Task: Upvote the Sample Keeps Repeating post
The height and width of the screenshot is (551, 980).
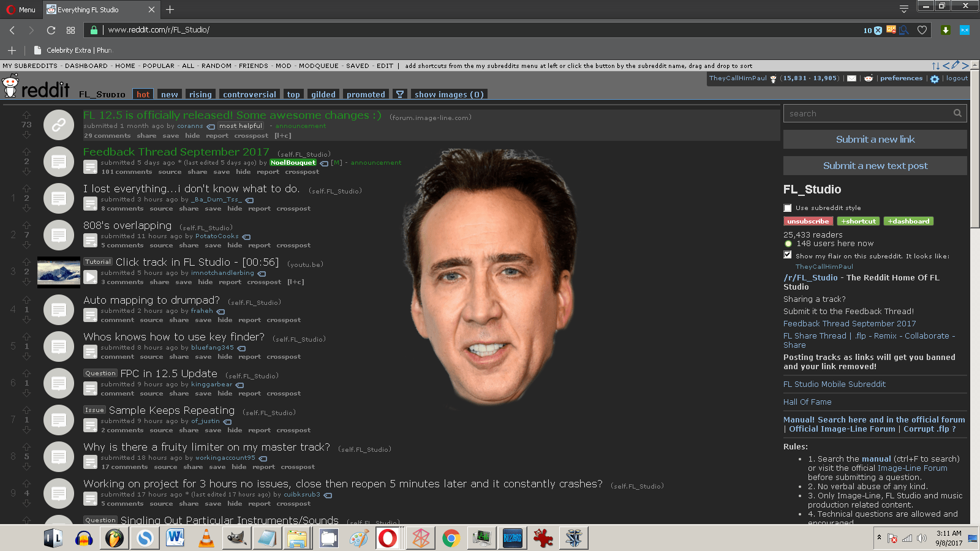Action: point(26,410)
